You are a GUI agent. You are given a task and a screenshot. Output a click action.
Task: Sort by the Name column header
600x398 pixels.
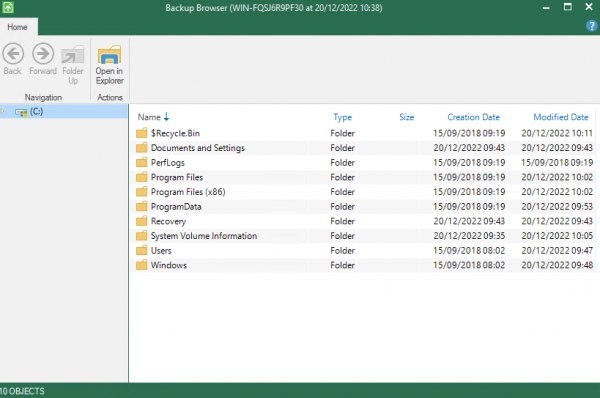149,117
